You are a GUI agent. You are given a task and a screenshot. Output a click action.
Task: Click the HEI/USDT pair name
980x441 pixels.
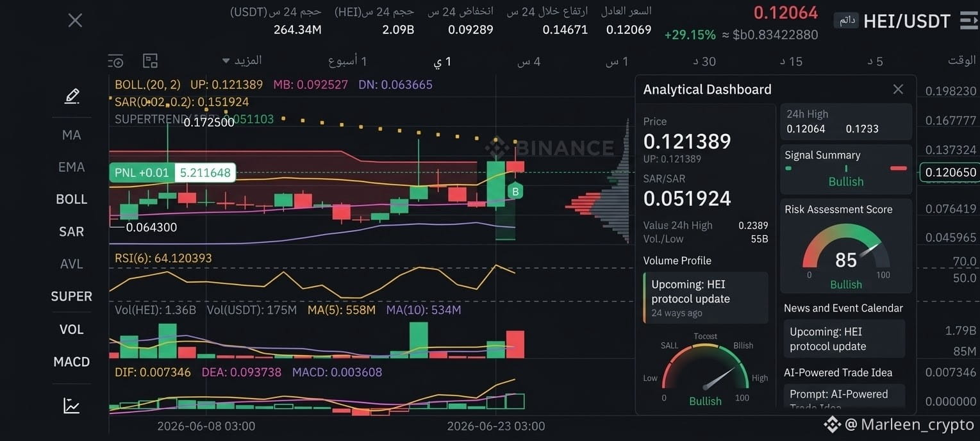coord(907,21)
